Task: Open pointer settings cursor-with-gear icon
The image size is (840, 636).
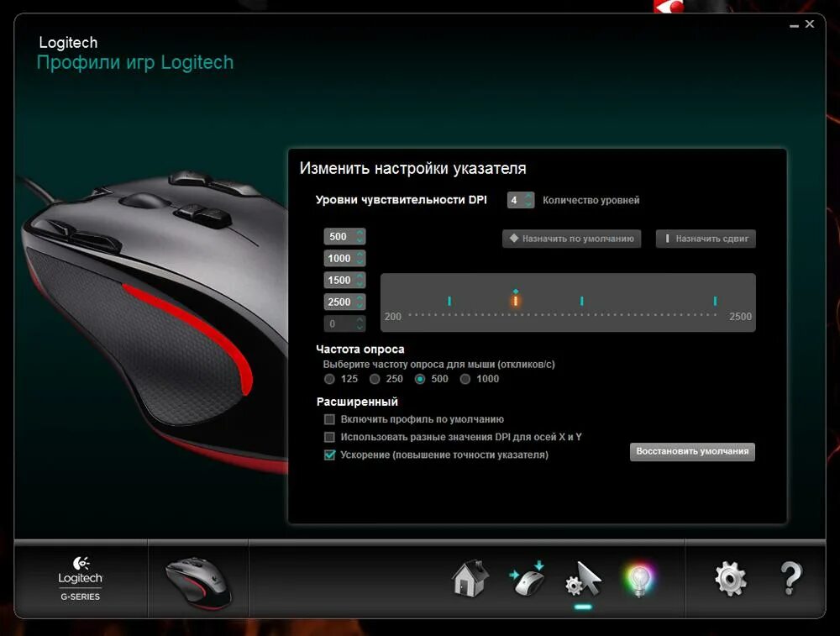Action: (x=584, y=579)
